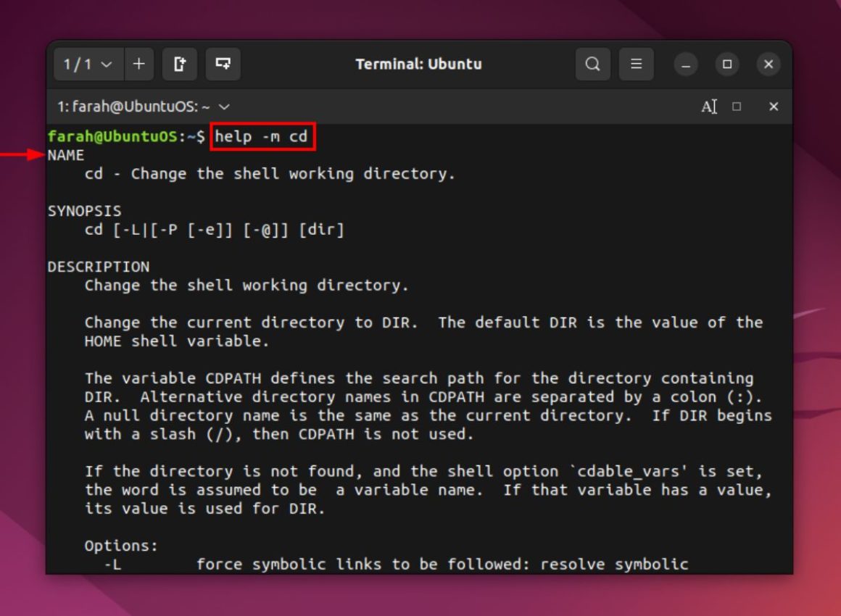The width and height of the screenshot is (841, 616).
Task: Split the terminal using the first split icon
Action: point(179,64)
